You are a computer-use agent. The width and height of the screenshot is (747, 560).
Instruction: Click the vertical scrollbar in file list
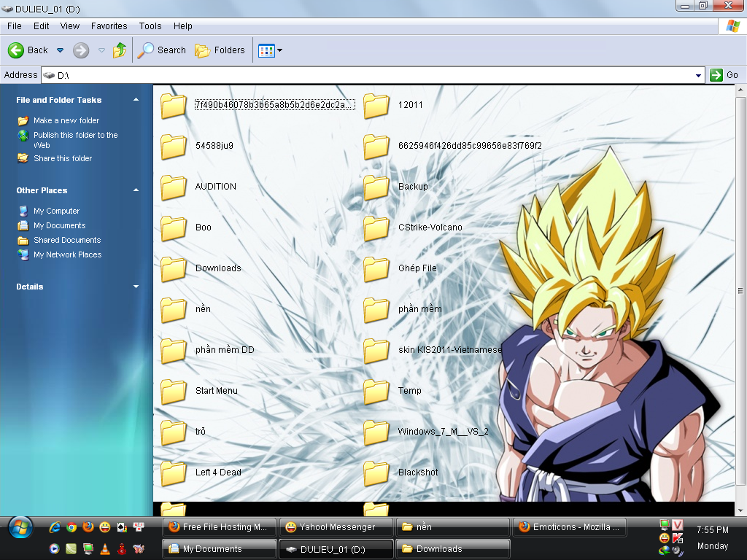[740, 292]
